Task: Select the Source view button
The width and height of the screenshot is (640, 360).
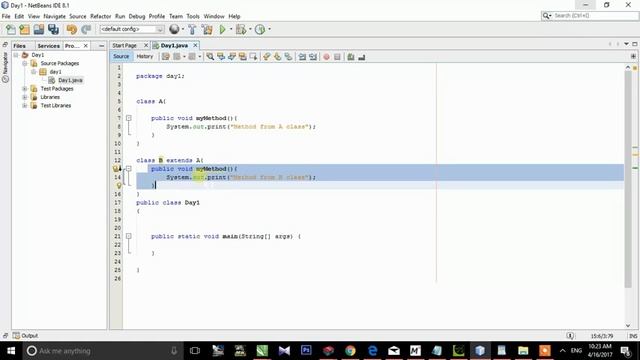Action: [121, 56]
